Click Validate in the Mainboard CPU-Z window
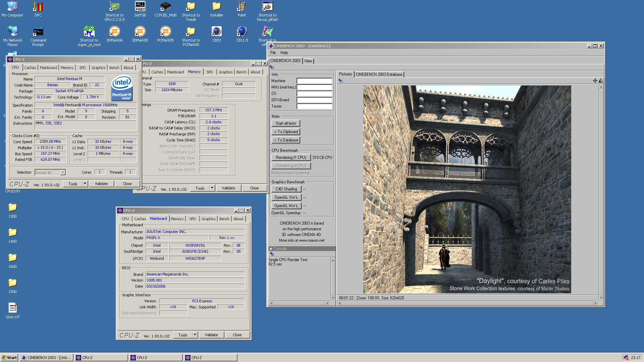The height and width of the screenshot is (362, 644). (211, 335)
